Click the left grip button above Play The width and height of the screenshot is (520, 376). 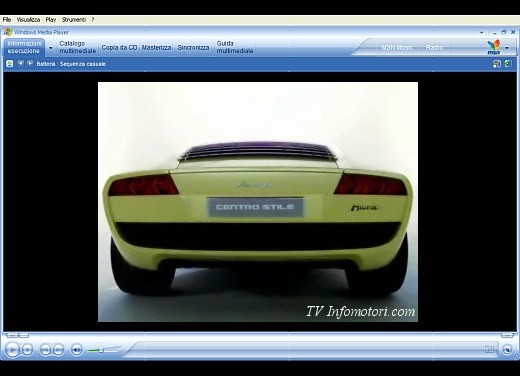12,335
